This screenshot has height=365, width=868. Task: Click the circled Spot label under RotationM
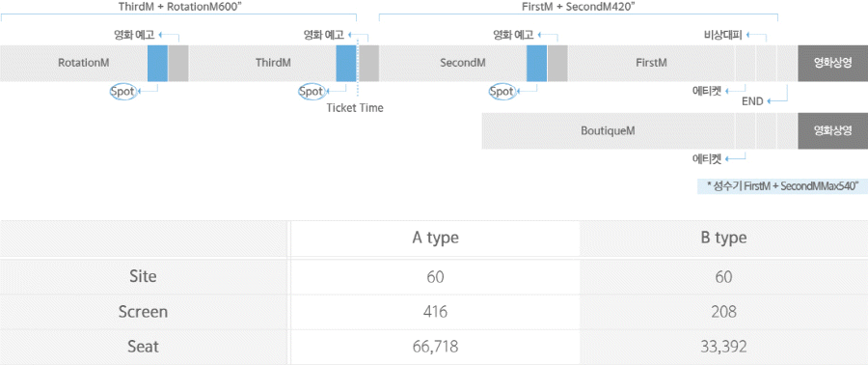[122, 92]
